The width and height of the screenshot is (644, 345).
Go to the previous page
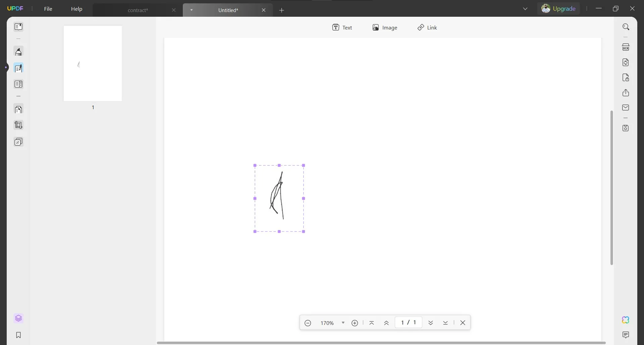point(386,323)
